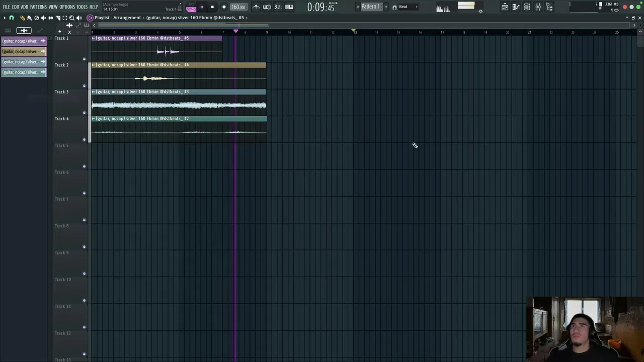Open the OPTIONS menu
The image size is (644, 362).
[67, 7]
